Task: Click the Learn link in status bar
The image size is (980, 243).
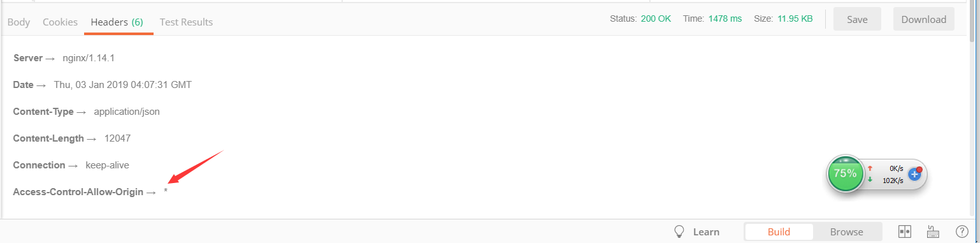Action: pyautogui.click(x=706, y=232)
